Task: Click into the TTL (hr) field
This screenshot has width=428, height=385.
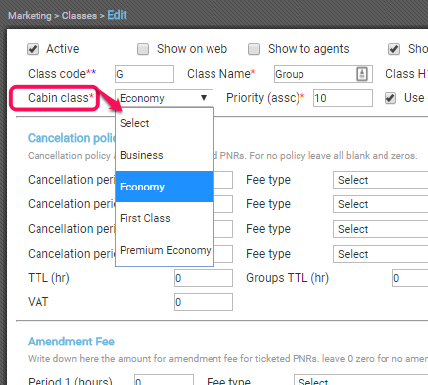Action: [x=203, y=278]
